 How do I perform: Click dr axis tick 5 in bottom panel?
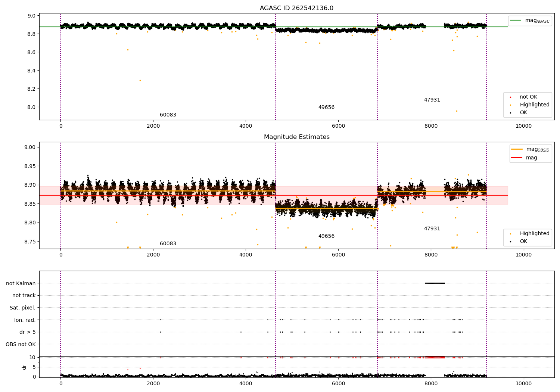pos(34,367)
